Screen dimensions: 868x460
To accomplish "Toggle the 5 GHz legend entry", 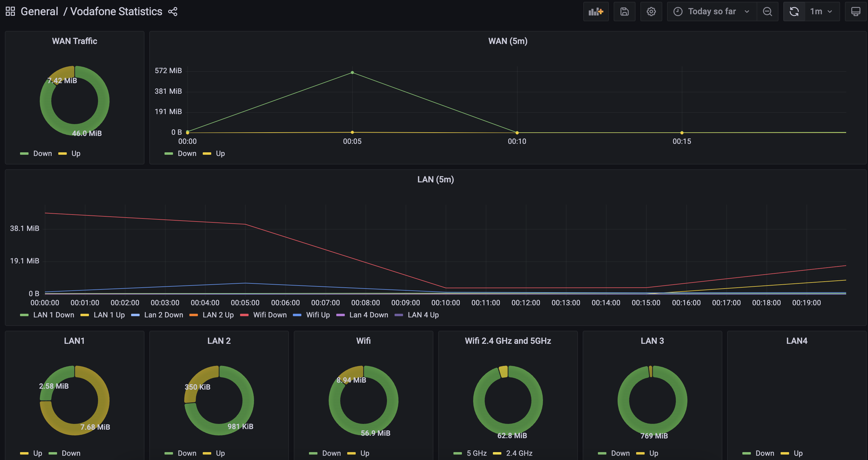I will pos(476,453).
